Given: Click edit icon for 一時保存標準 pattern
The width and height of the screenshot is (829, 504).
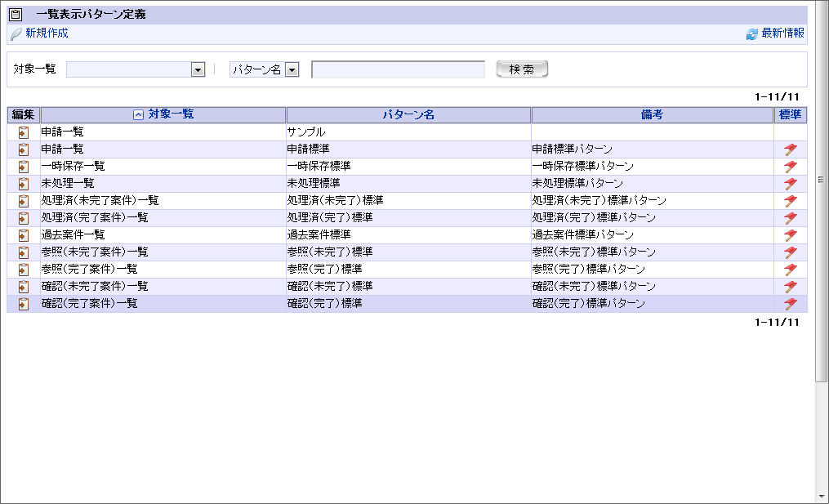Looking at the screenshot, I should pyautogui.click(x=23, y=166).
